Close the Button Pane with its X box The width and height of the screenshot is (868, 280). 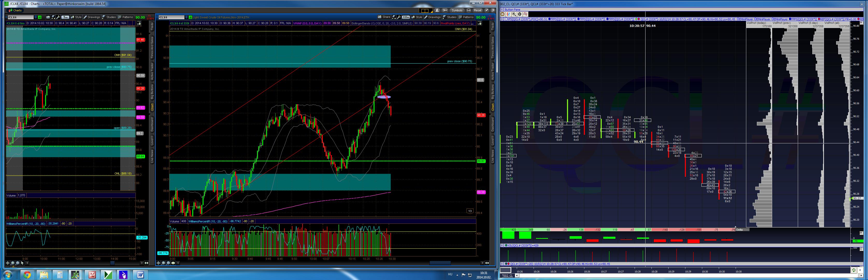click(502, 9)
